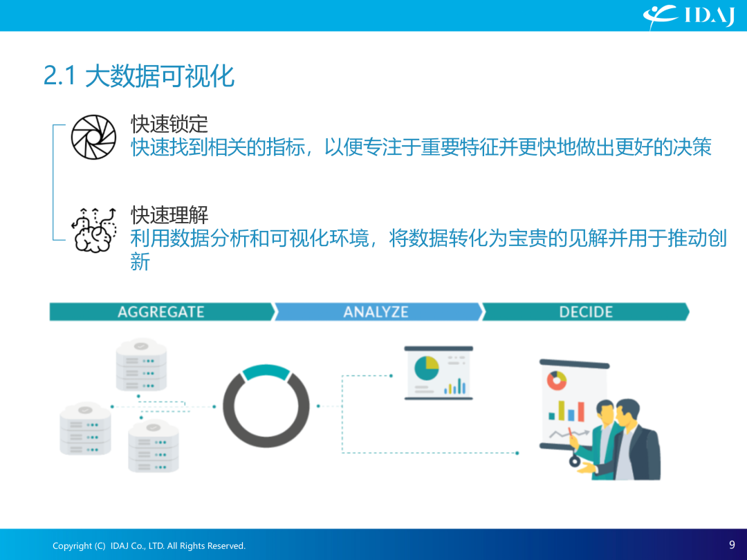
Task: Select the slide title 2.1 大数据可视化
Action: pos(138,76)
